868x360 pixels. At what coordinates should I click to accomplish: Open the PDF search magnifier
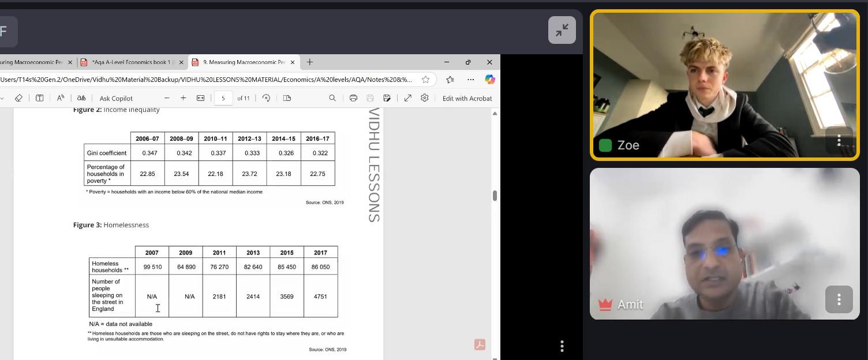pos(332,98)
